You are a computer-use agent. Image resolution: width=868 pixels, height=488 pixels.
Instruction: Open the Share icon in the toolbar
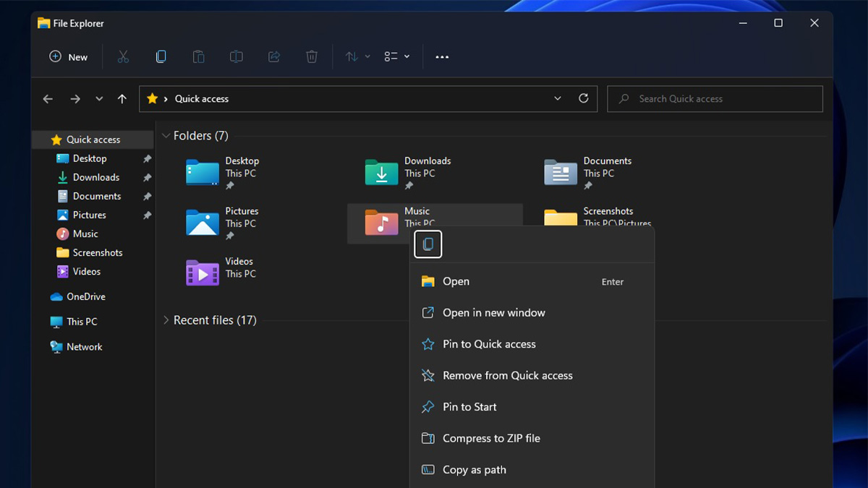point(273,56)
